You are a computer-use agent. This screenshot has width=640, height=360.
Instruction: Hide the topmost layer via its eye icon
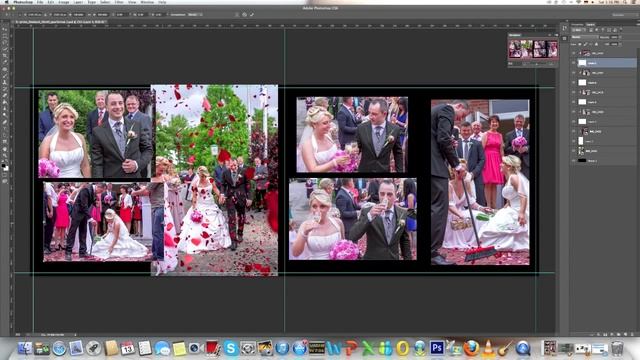tap(573, 53)
